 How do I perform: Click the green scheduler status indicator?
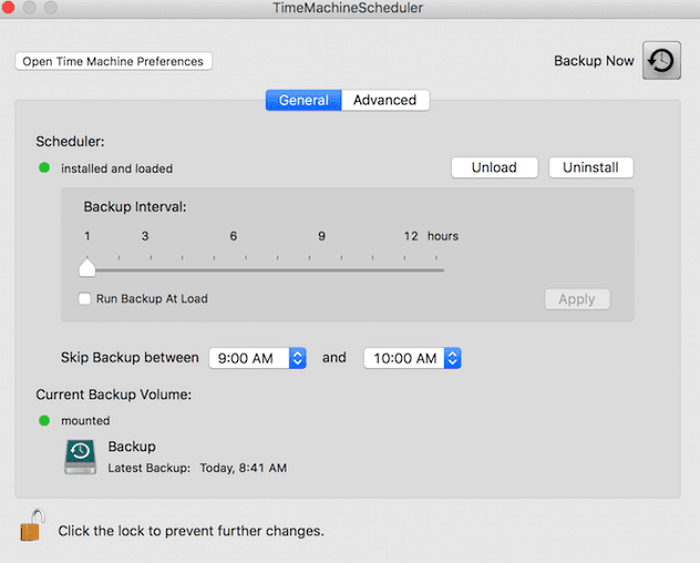44,168
